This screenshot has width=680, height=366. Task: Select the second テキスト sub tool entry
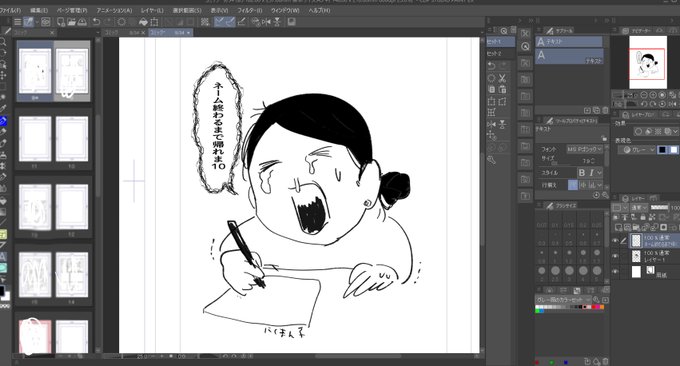click(569, 56)
